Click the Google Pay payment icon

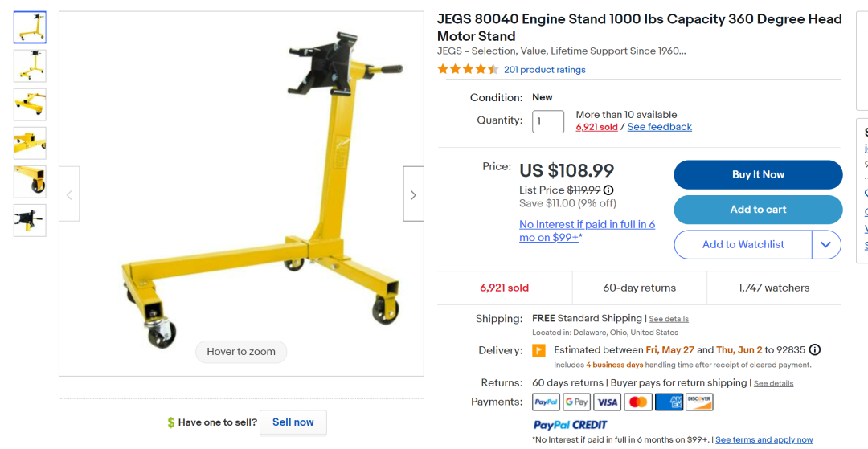[576, 402]
